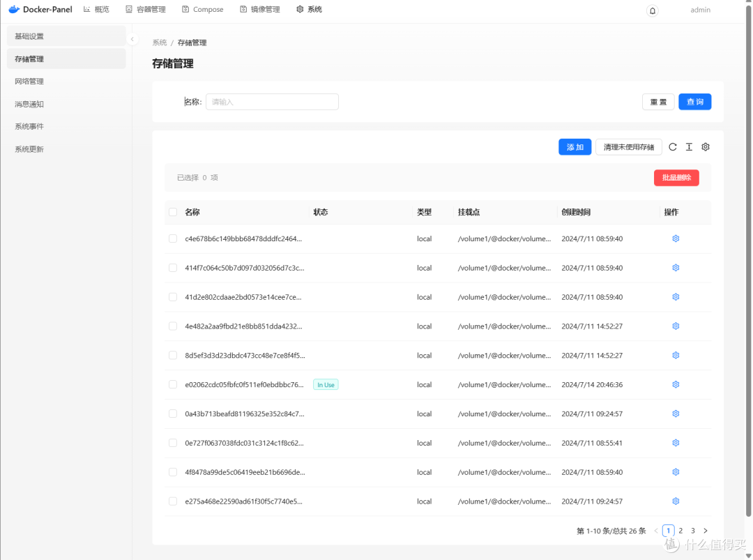Click the 容器管理 container management icon
Image resolution: width=753 pixels, height=560 pixels.
(x=128, y=9)
